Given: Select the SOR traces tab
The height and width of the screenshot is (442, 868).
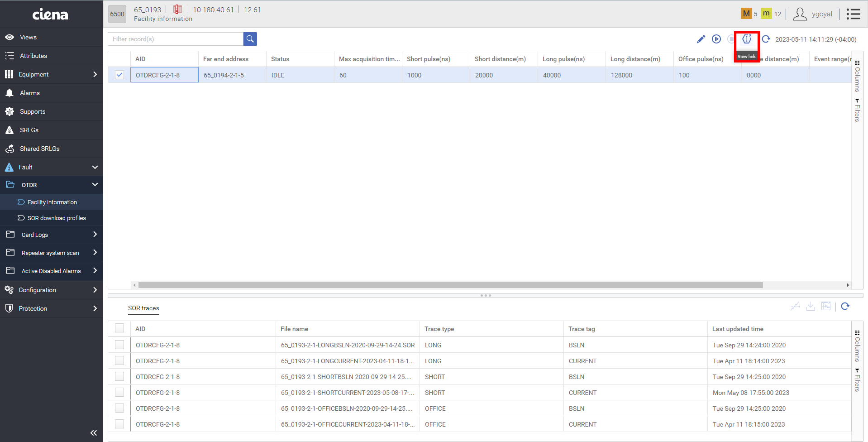Looking at the screenshot, I should tap(143, 308).
